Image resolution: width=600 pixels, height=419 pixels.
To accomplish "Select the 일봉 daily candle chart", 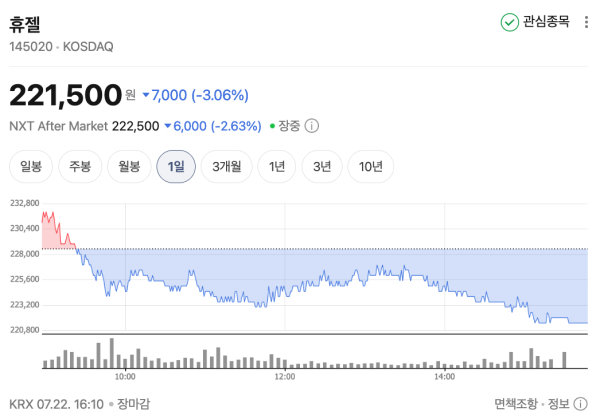I will pyautogui.click(x=31, y=166).
